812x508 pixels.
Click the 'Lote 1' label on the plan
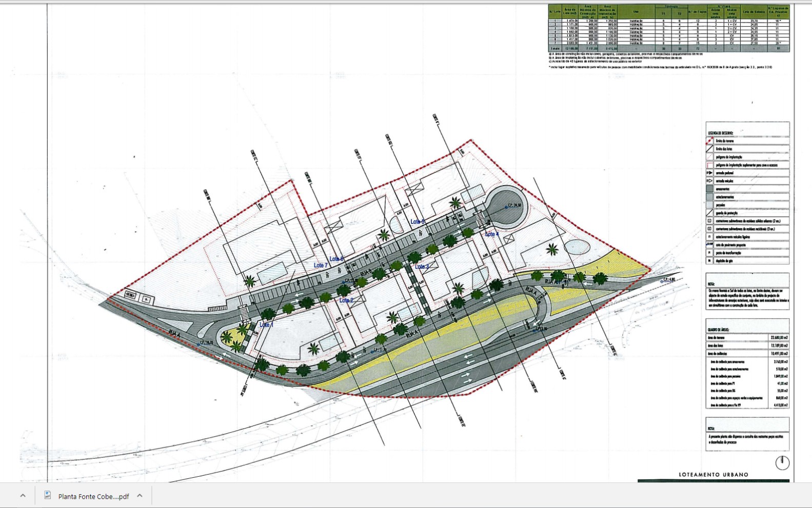[x=266, y=325]
